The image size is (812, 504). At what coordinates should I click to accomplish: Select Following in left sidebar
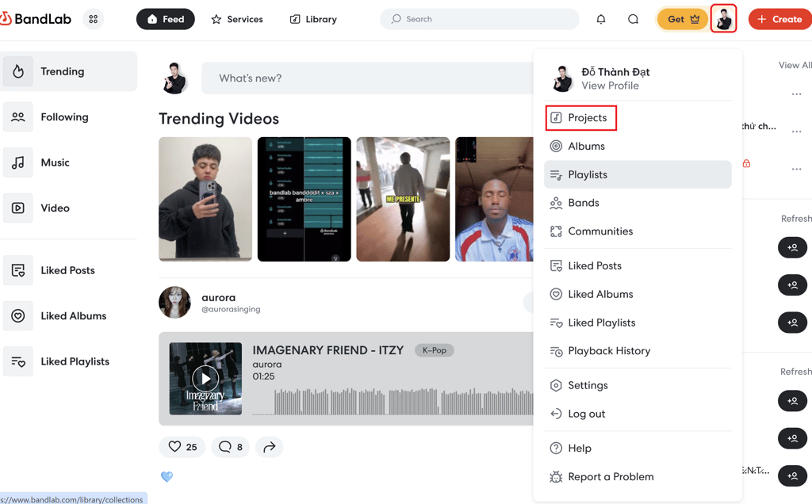coord(69,117)
